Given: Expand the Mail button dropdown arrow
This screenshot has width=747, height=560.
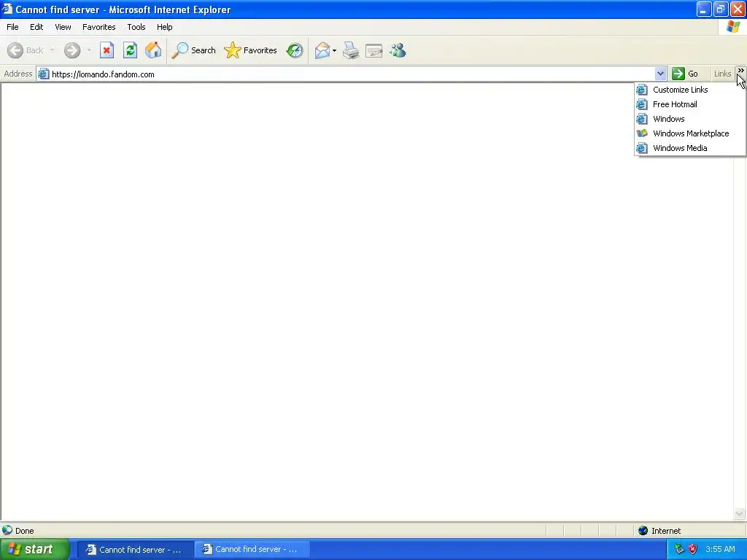Looking at the screenshot, I should pyautogui.click(x=334, y=50).
